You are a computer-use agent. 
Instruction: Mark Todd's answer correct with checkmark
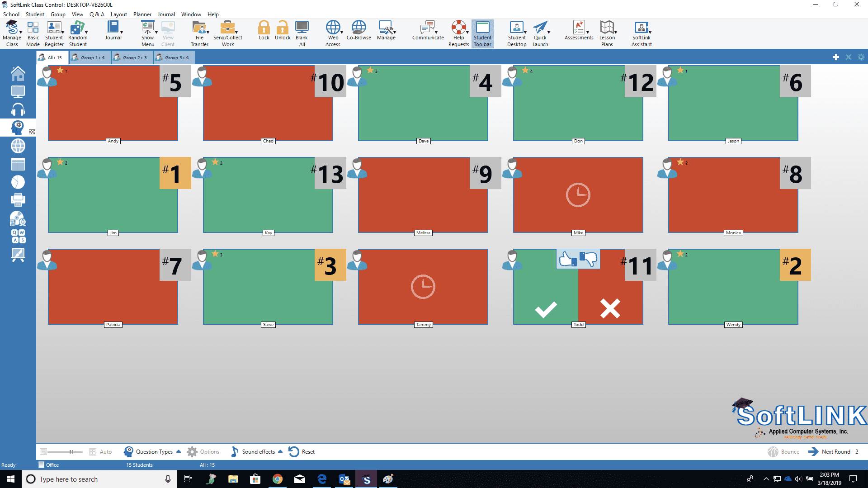tap(546, 310)
